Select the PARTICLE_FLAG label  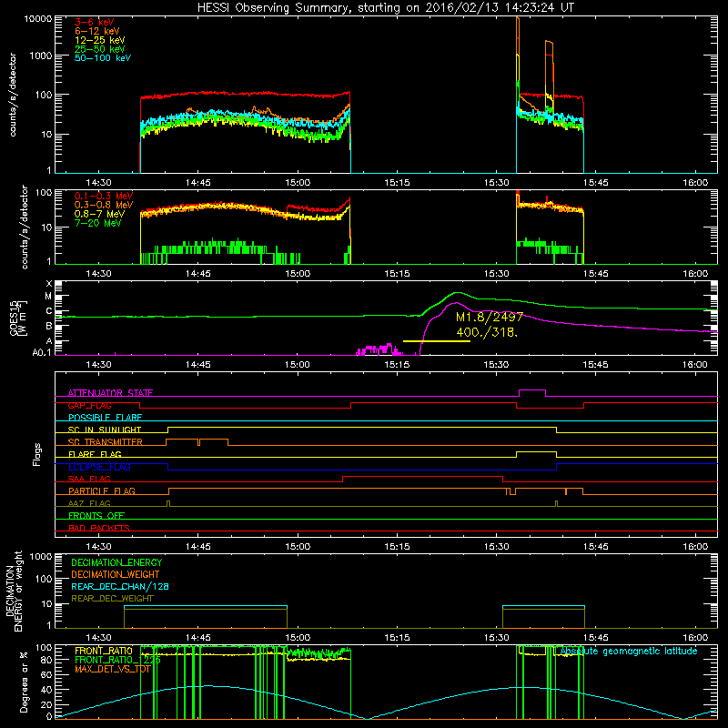(102, 490)
